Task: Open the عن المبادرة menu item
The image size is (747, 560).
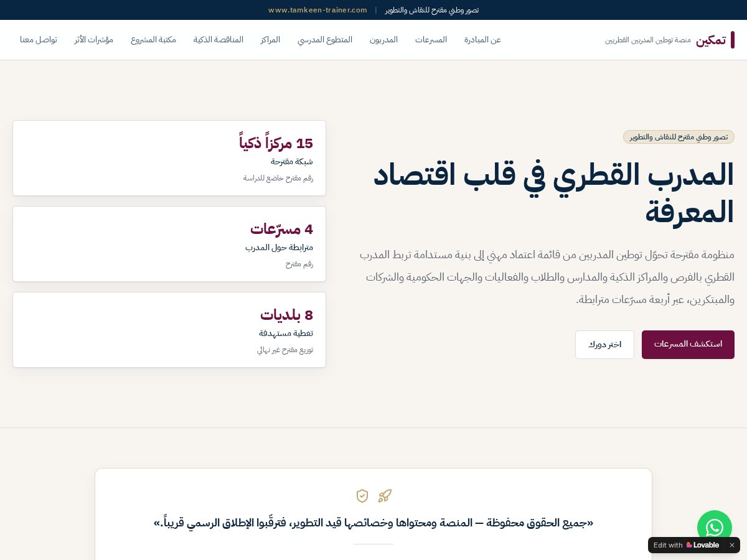Action: pyautogui.click(x=482, y=40)
